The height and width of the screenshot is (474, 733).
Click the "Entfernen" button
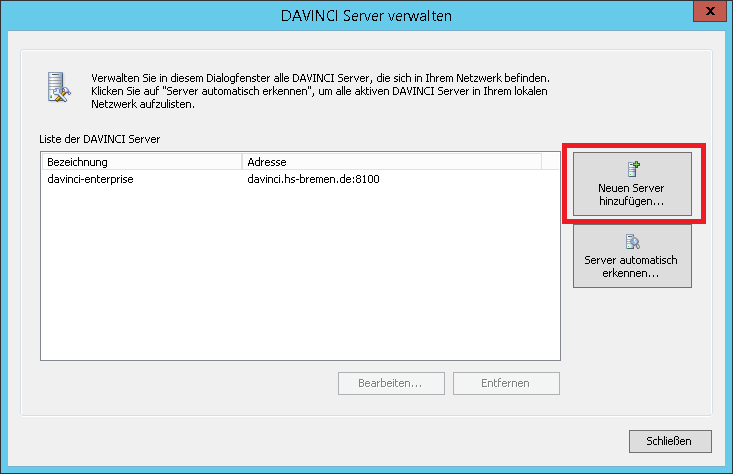point(505,383)
